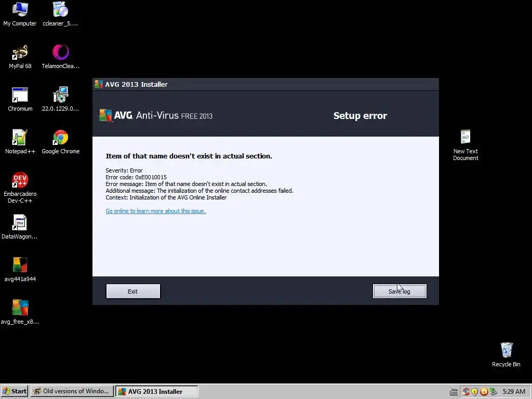Select the DataWagon desktop shortcut
Viewport: 532px width, 399px height.
click(20, 228)
